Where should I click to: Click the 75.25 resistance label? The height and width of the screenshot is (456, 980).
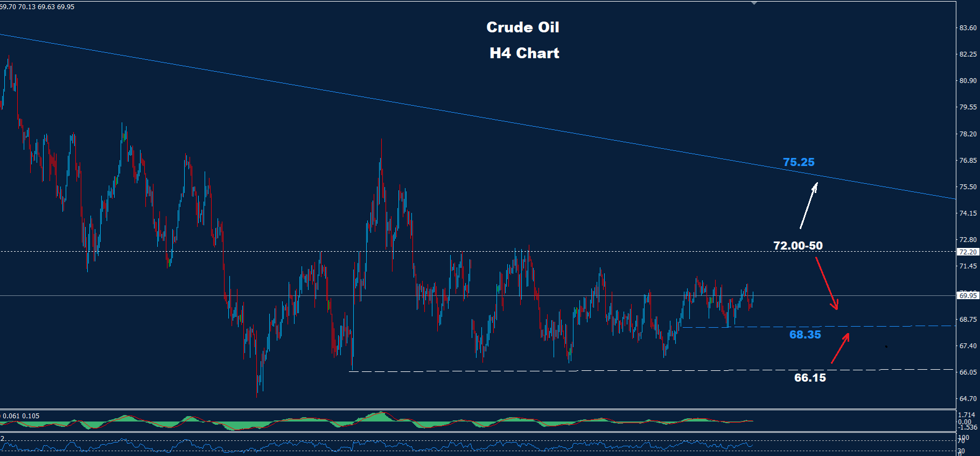(799, 162)
